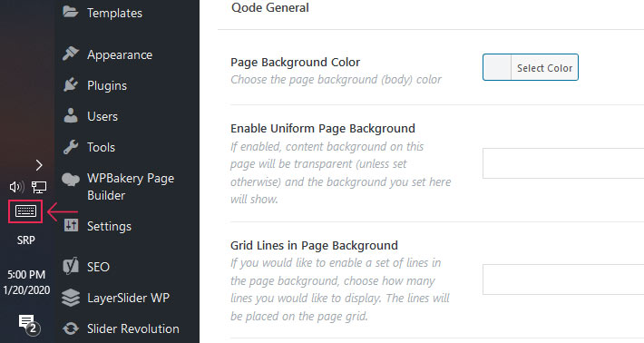Click the Tools wrench icon
Image resolution: width=644 pixels, height=343 pixels.
tap(71, 147)
